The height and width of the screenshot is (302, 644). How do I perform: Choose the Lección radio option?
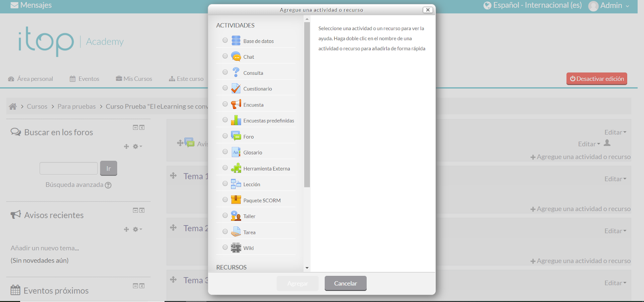tap(225, 184)
